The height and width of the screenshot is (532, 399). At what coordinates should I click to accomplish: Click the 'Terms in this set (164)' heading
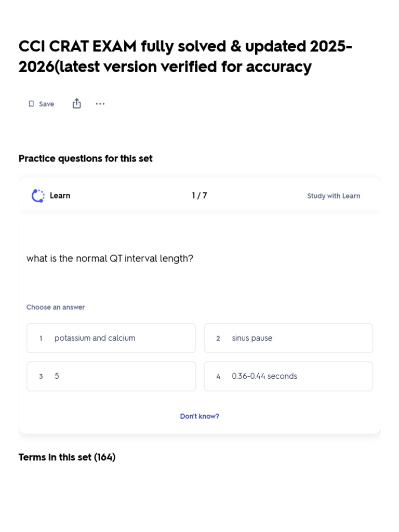tap(67, 457)
